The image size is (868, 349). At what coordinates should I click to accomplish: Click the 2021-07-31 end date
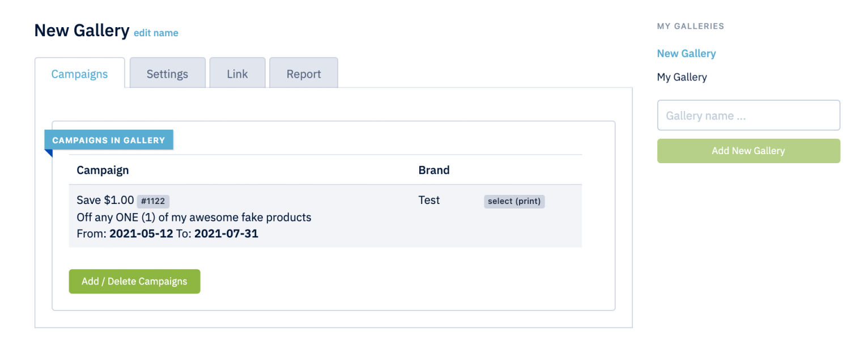(x=226, y=233)
